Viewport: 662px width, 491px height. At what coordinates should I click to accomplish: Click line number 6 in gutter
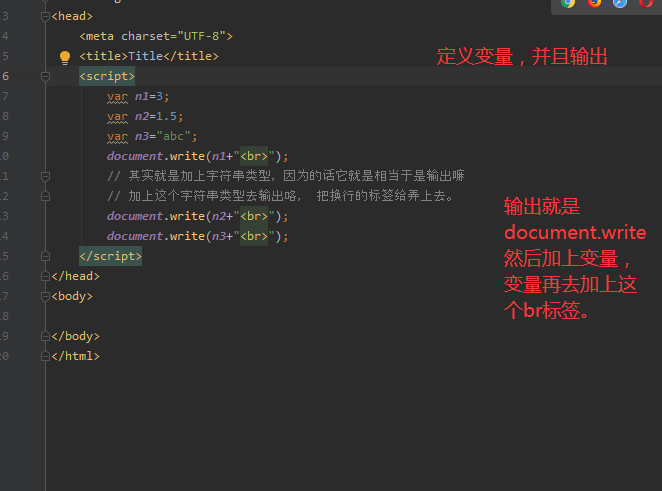(5, 76)
